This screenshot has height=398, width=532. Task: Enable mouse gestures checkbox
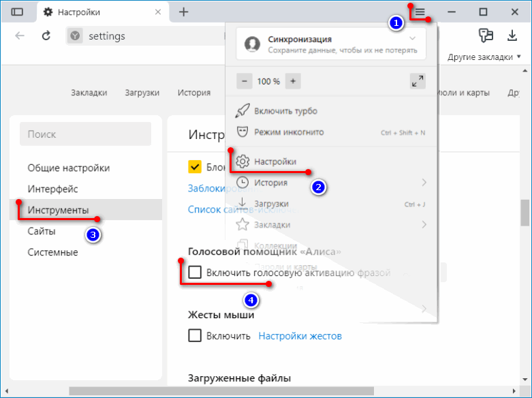[195, 335]
